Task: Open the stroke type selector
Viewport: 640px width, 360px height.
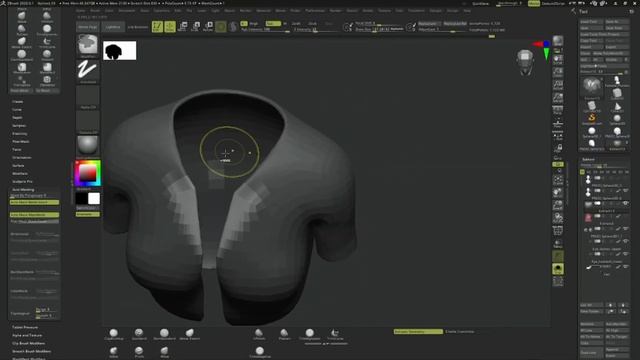Action: click(87, 71)
